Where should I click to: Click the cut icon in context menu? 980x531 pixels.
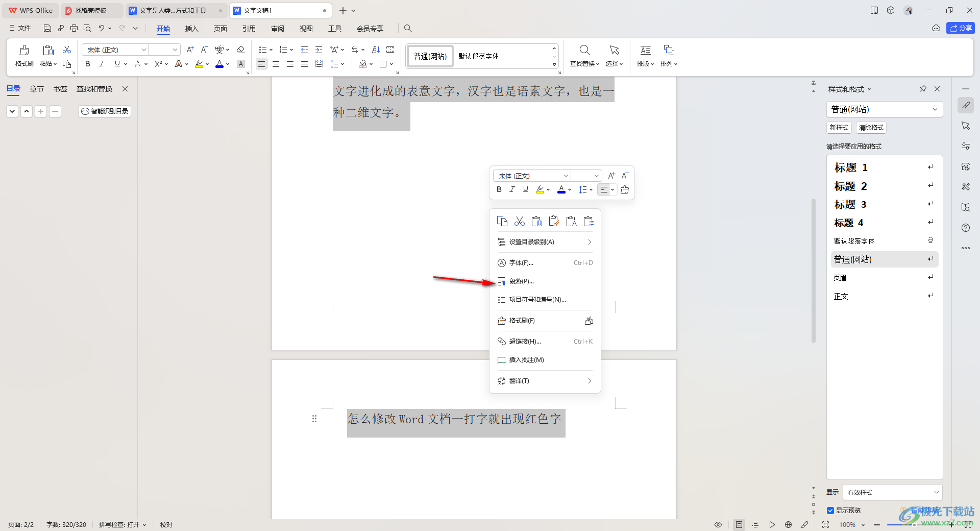pyautogui.click(x=520, y=221)
